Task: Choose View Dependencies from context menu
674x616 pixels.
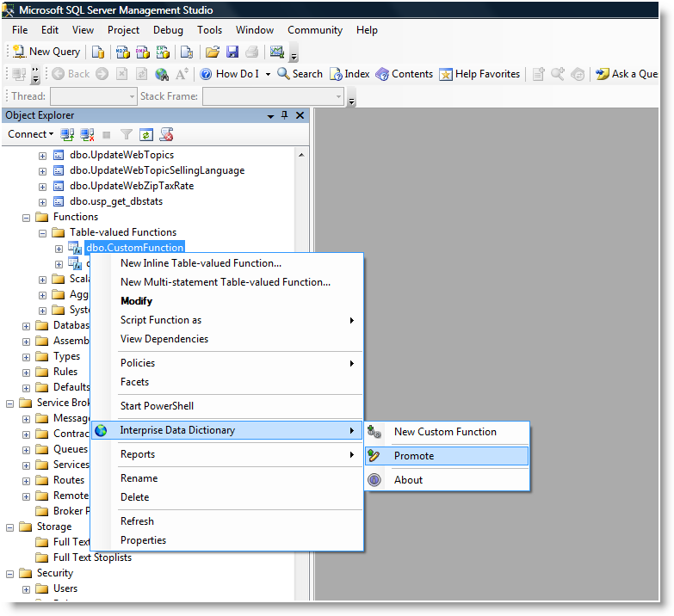Action: click(x=164, y=339)
